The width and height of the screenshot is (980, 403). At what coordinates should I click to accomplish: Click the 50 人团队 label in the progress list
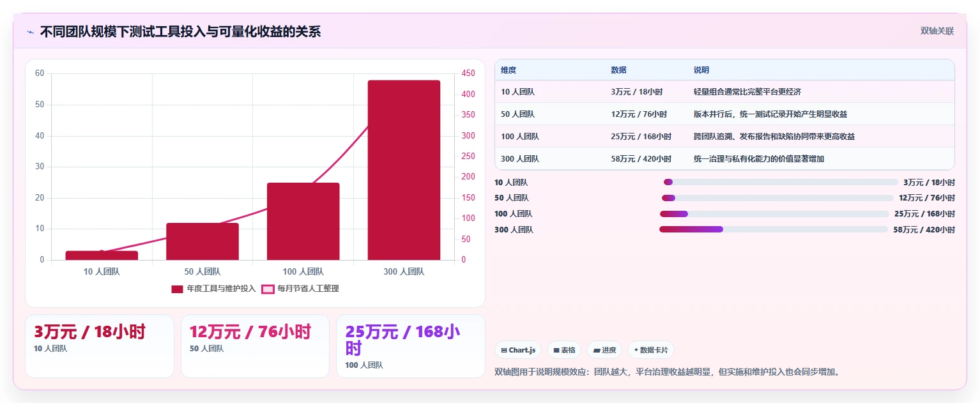click(x=511, y=199)
